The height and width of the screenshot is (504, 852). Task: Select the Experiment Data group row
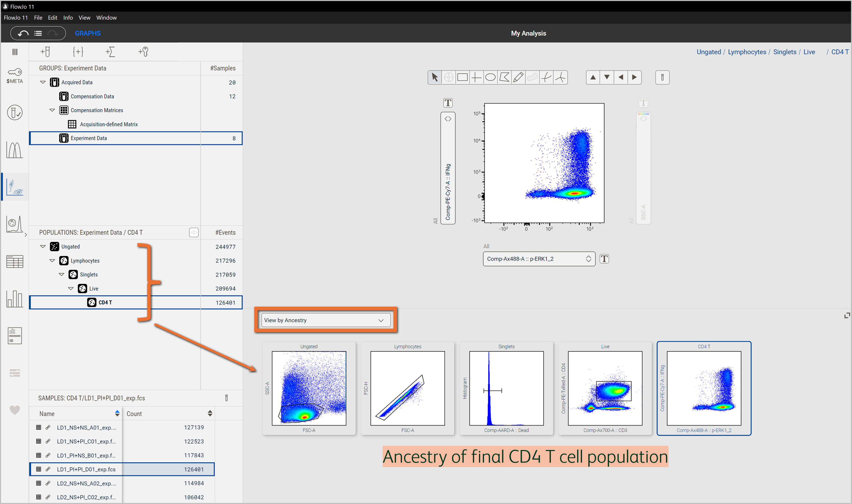pyautogui.click(x=136, y=138)
